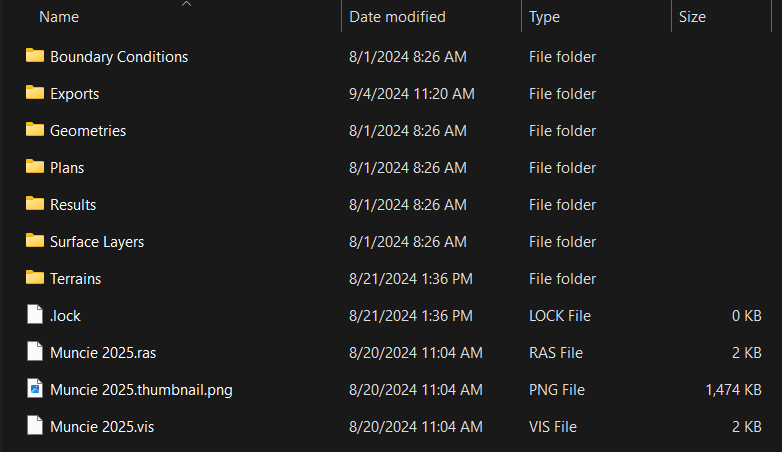Screen dimensions: 782x452
Task: Sort by Type column header
Action: (x=544, y=17)
